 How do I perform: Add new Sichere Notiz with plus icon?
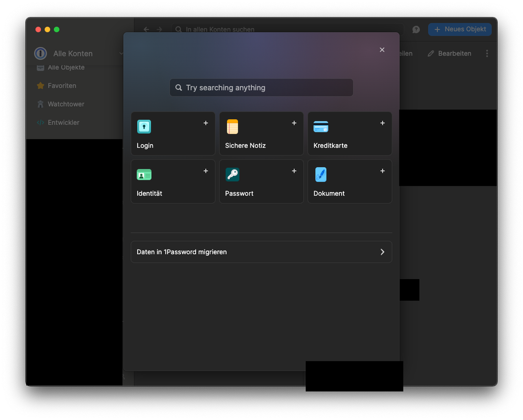click(x=294, y=123)
